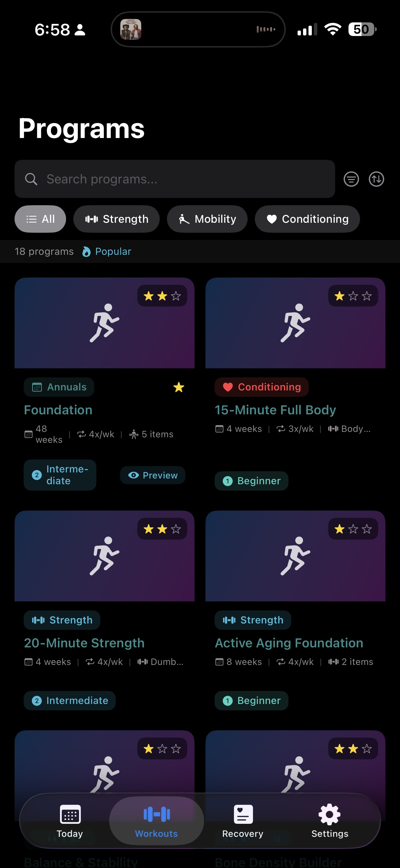Set a third star rating on 15-Minute Full Body
400x868 pixels.
pyautogui.click(x=366, y=295)
